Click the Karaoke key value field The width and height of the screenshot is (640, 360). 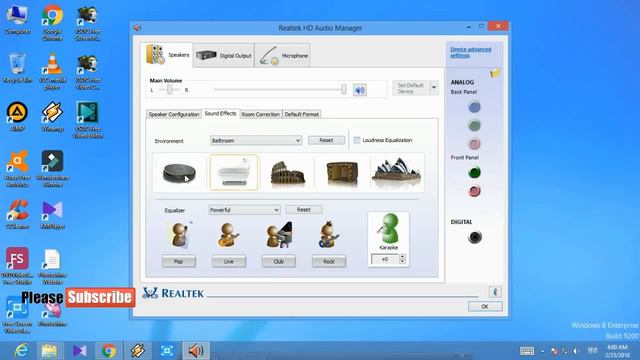pyautogui.click(x=385, y=259)
